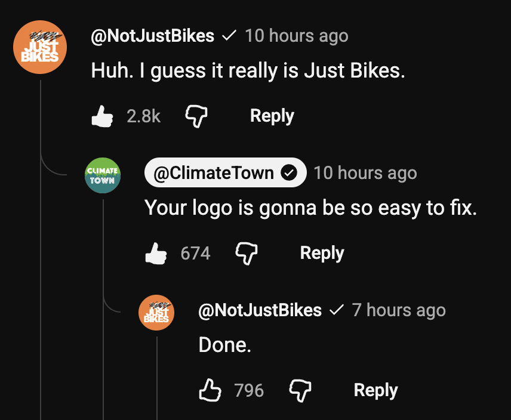Open NotJustBikes avatar beside "Done." reply
Image resolution: width=511 pixels, height=420 pixels.
156,313
